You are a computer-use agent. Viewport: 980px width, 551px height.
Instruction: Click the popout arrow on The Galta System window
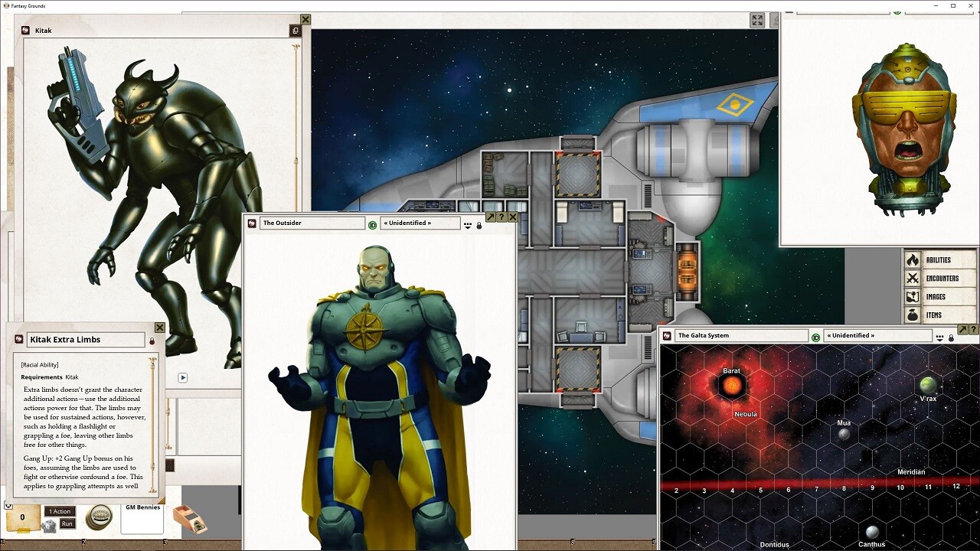tap(962, 329)
